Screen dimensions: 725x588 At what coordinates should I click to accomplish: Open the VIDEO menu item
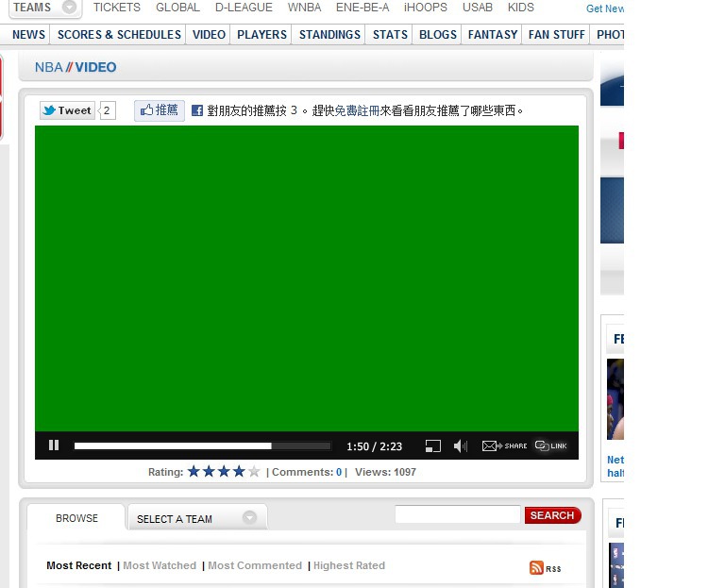pos(209,35)
